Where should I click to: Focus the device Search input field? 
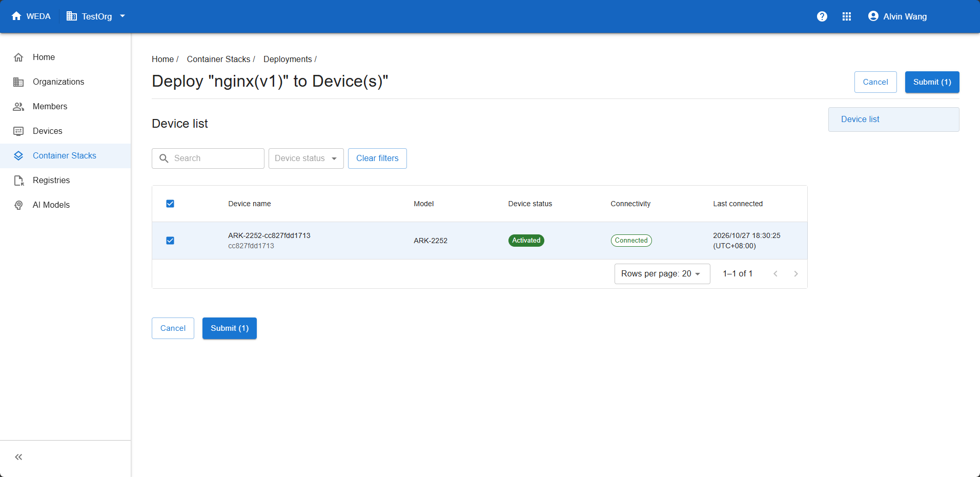pos(208,158)
